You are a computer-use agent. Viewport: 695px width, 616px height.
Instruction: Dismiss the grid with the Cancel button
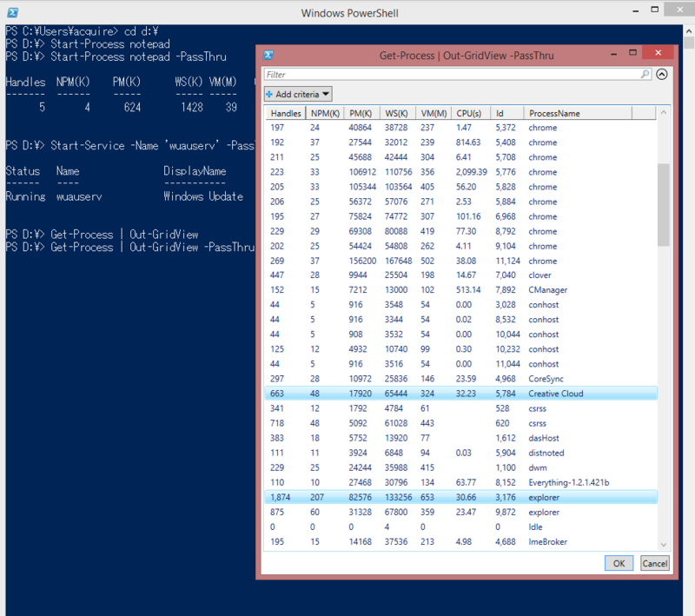click(x=654, y=563)
